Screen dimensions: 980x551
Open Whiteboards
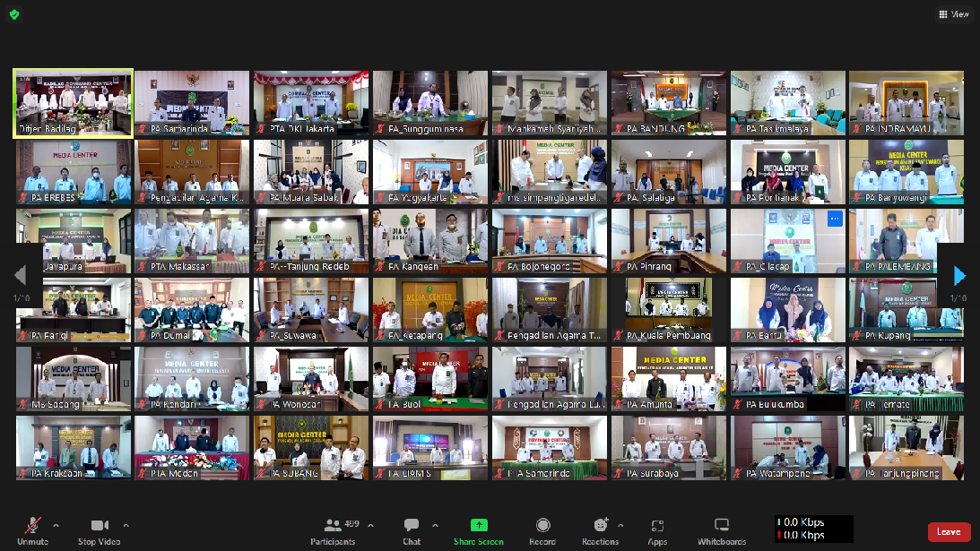point(722,529)
